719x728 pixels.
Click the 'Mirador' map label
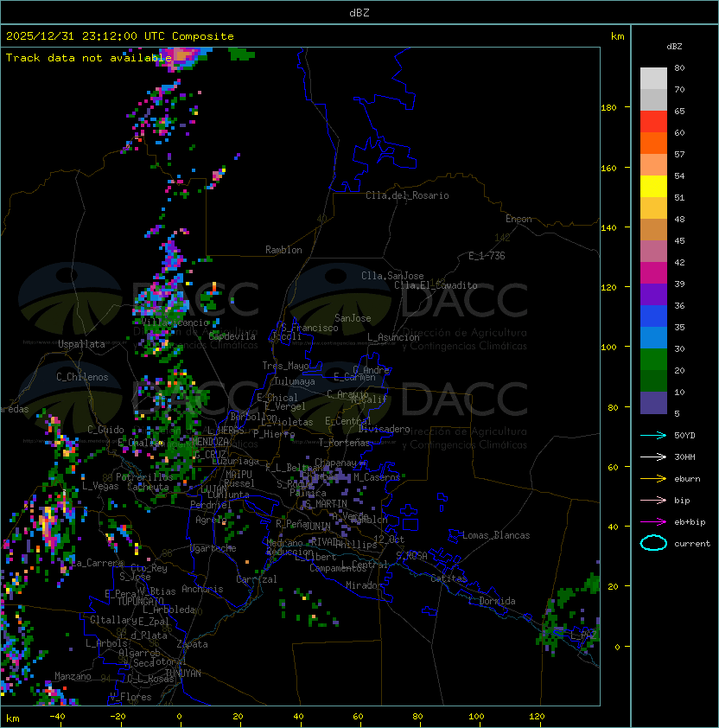pos(364,585)
